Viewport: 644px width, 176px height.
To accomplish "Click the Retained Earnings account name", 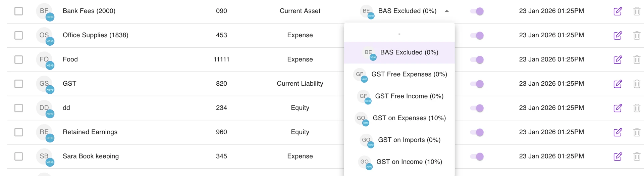I will click(x=90, y=132).
